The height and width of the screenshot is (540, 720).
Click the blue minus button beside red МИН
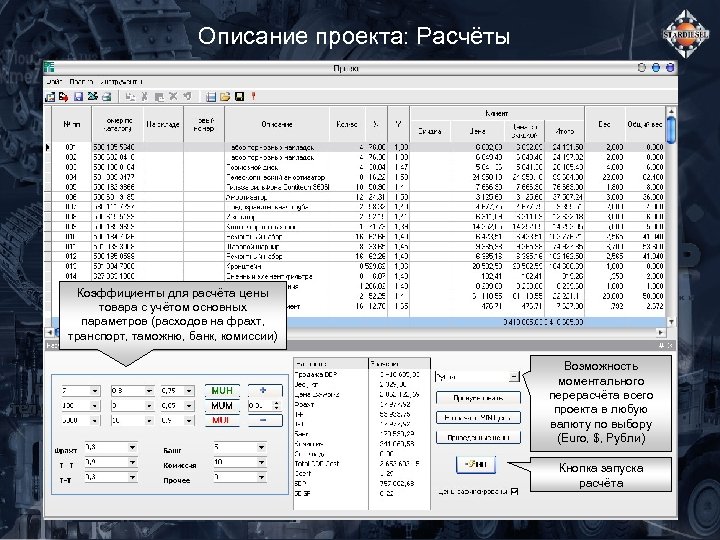point(265,421)
